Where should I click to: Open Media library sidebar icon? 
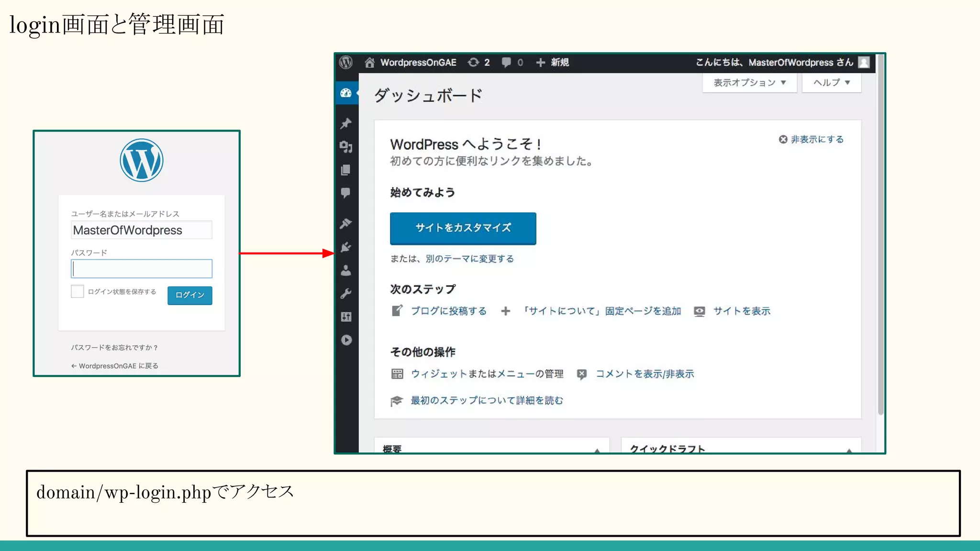(346, 147)
